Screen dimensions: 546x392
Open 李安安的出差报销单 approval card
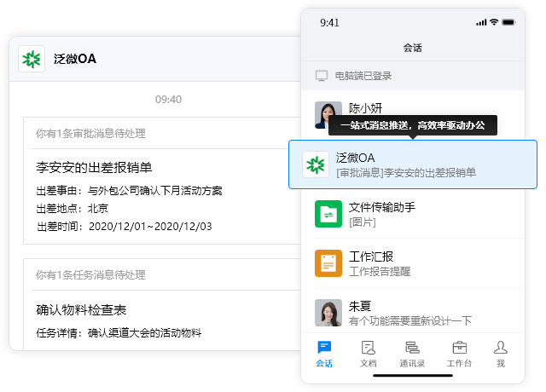pos(94,167)
